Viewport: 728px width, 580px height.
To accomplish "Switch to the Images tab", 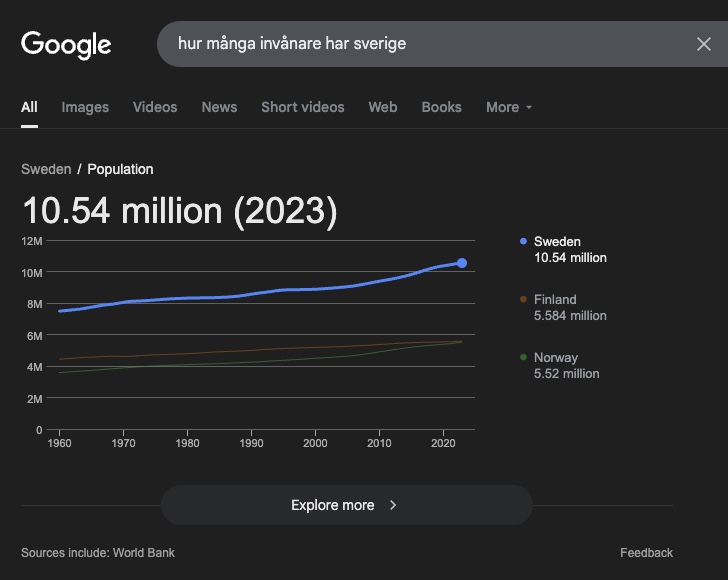I will (85, 107).
